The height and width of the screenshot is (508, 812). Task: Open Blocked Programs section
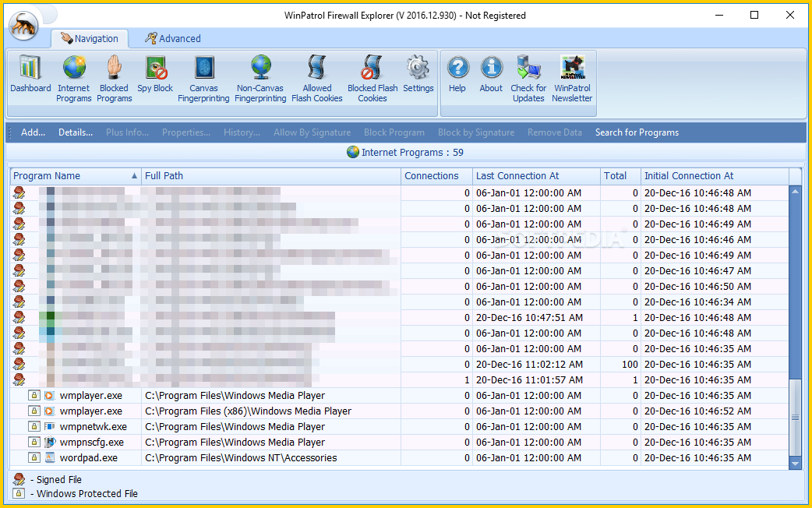114,79
